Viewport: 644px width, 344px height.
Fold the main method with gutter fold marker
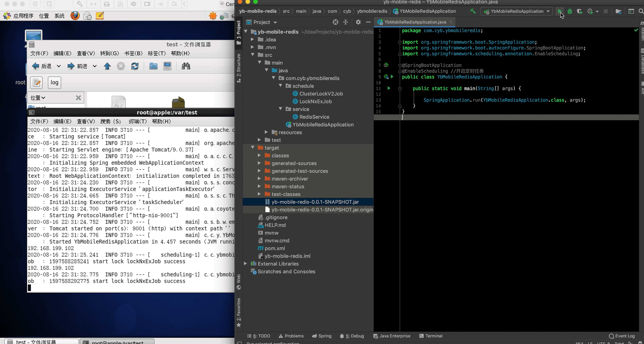400,89
